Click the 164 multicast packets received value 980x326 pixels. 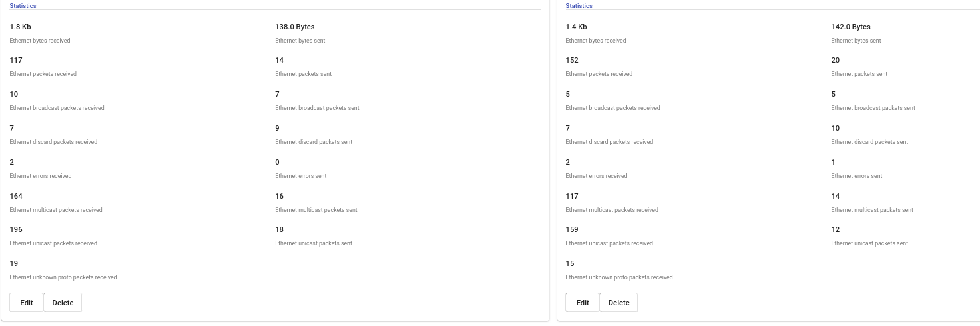16,197
